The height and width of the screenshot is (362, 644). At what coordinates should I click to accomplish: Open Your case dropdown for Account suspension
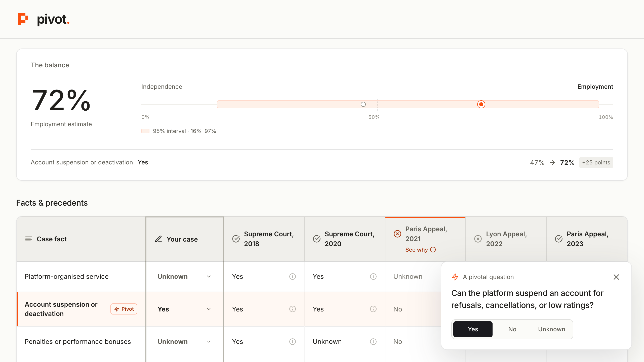pos(184,309)
